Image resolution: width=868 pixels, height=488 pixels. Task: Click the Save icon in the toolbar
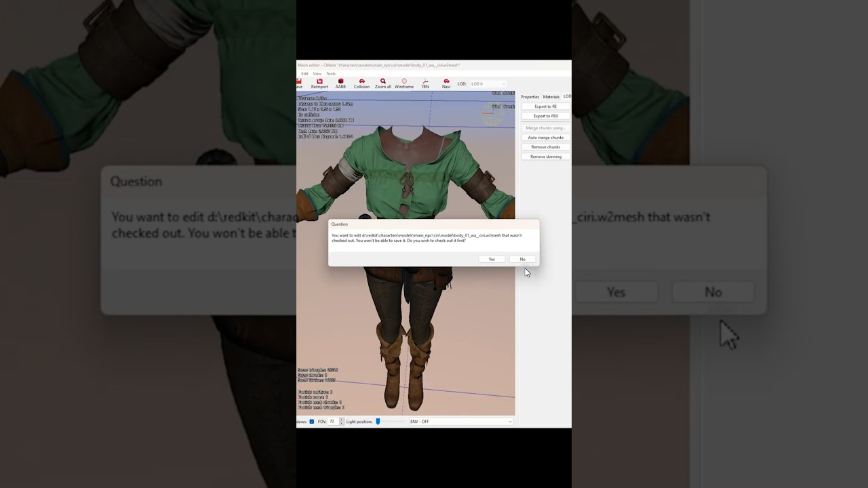coord(299,83)
